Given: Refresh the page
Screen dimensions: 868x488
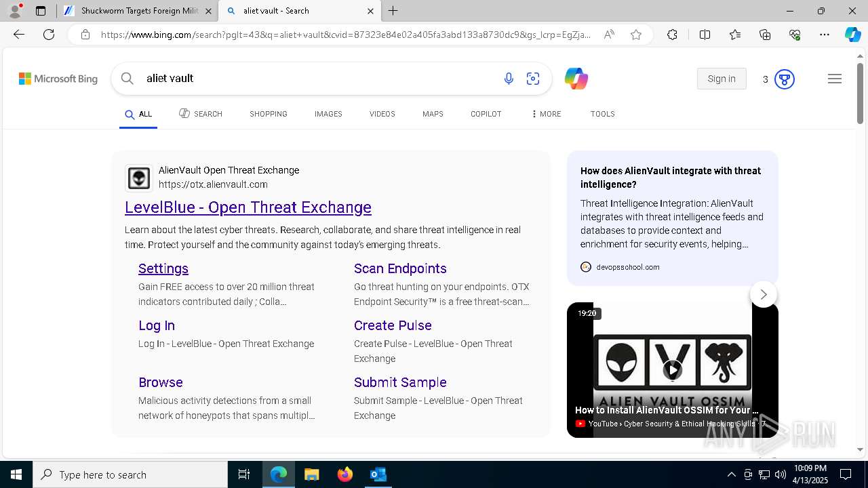Looking at the screenshot, I should coord(49,35).
